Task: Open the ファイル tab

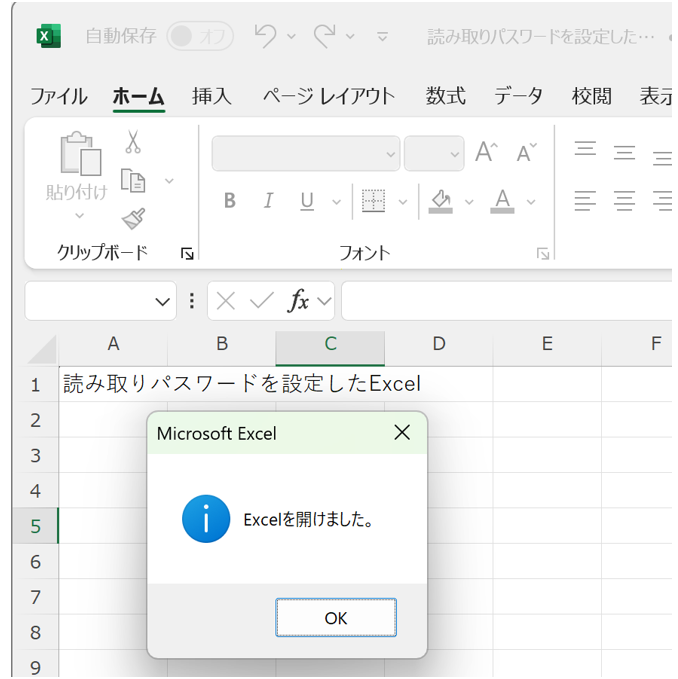Action: (x=59, y=96)
